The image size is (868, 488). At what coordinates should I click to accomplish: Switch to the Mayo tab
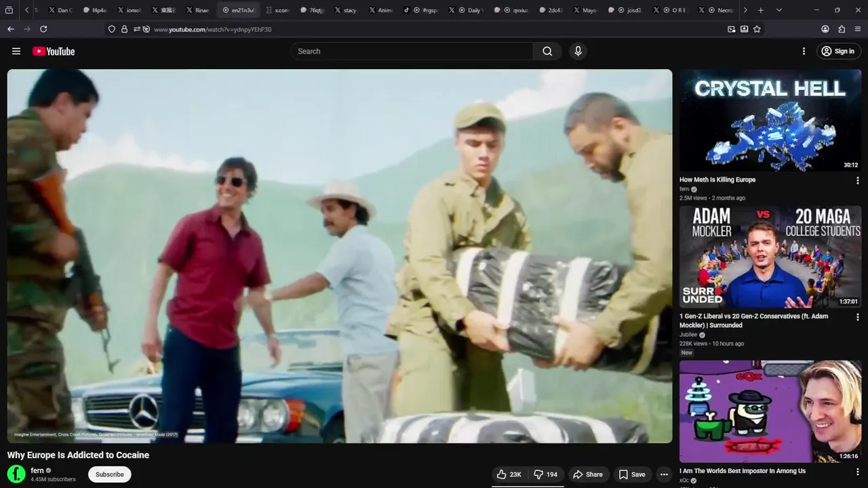[x=585, y=10]
